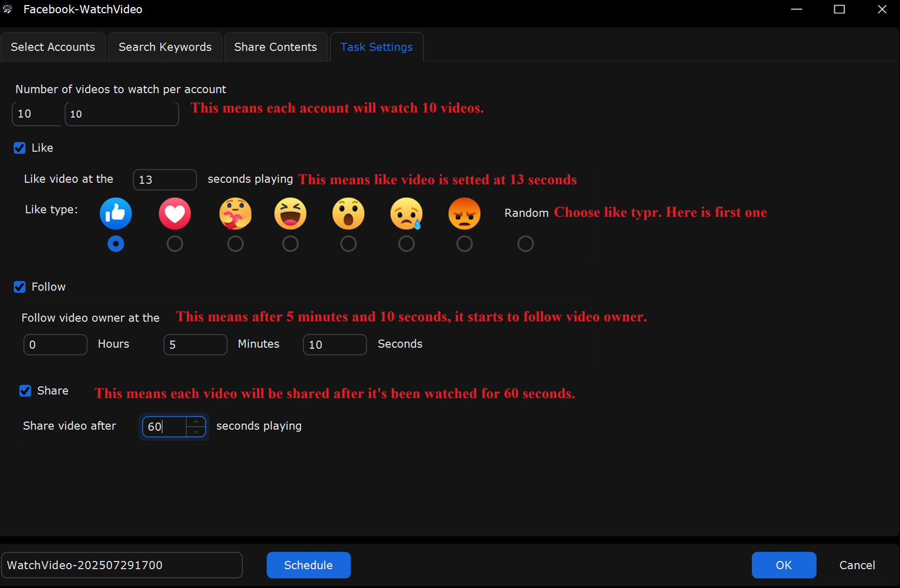Select radio button under thumbs-up Like
Viewport: 900px width, 588px height.
[x=116, y=244]
